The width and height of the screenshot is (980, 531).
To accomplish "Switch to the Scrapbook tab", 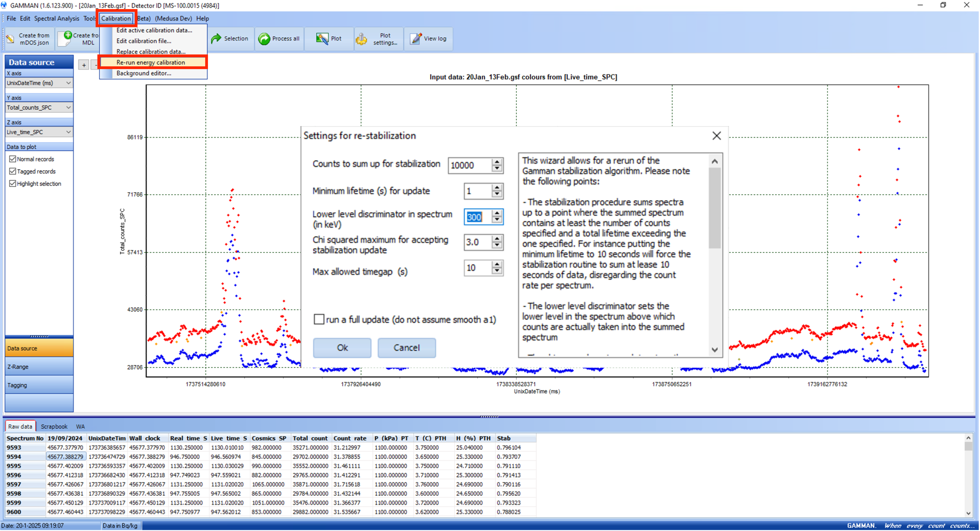I will pyautogui.click(x=54, y=426).
